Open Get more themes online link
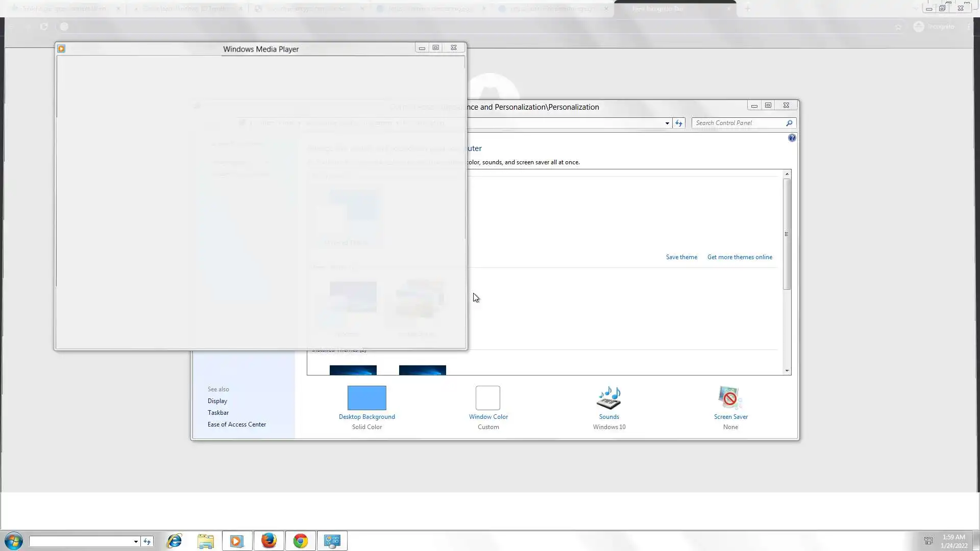980x551 pixels. (739, 257)
